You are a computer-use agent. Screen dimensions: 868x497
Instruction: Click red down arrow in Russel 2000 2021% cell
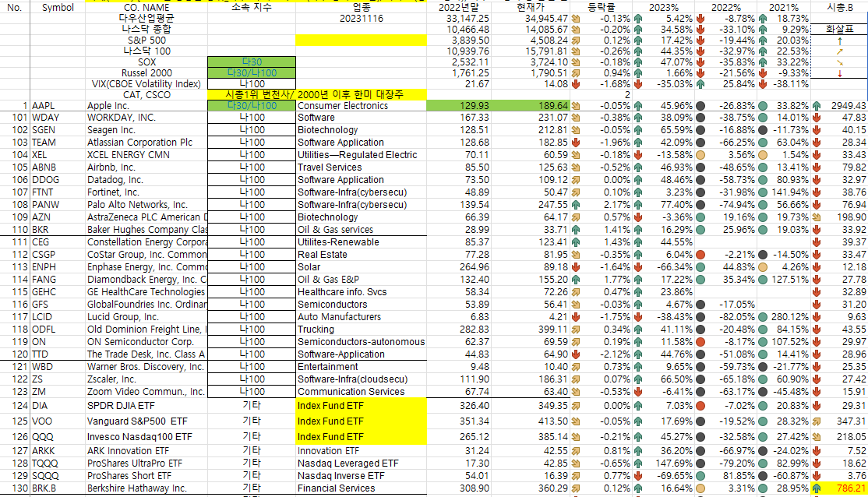pos(763,73)
